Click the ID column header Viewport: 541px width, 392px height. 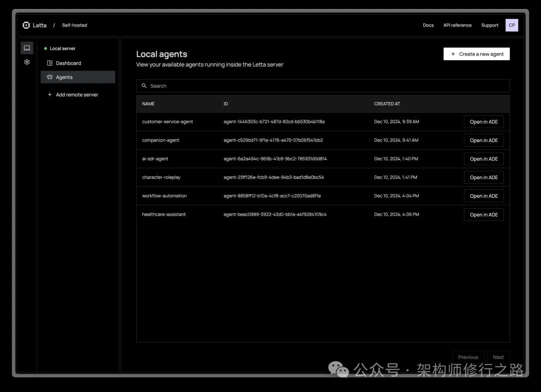point(225,104)
